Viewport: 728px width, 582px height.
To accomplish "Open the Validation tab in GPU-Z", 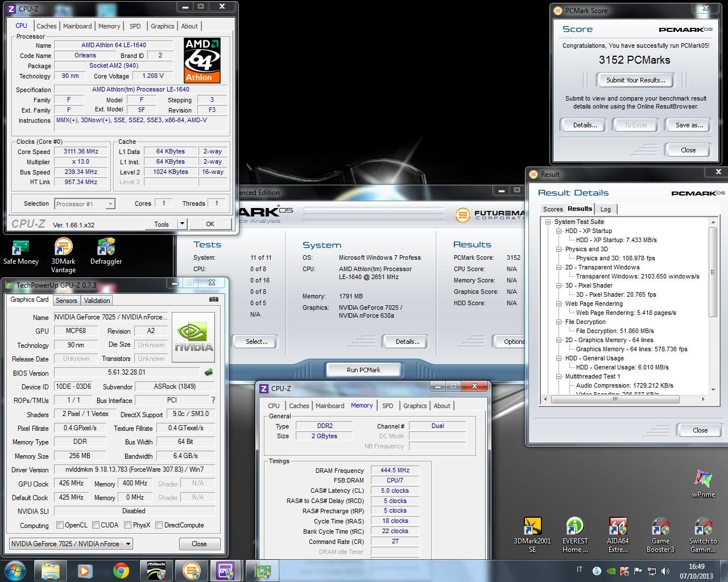I will [x=97, y=301].
